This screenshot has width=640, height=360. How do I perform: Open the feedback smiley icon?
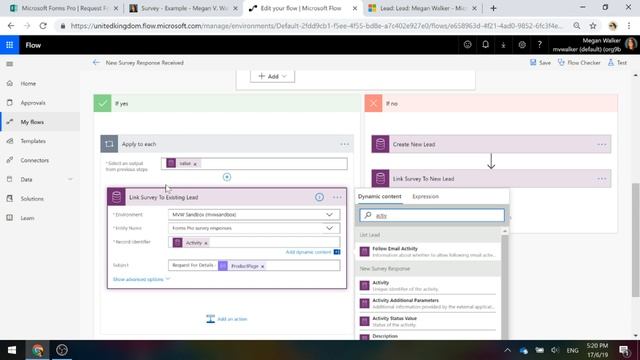click(467, 45)
